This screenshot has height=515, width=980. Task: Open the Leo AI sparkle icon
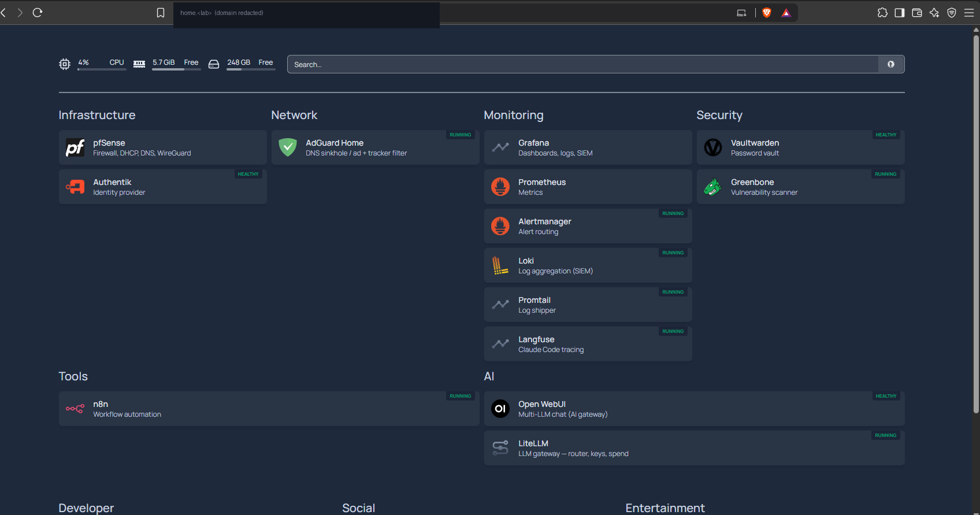(934, 13)
